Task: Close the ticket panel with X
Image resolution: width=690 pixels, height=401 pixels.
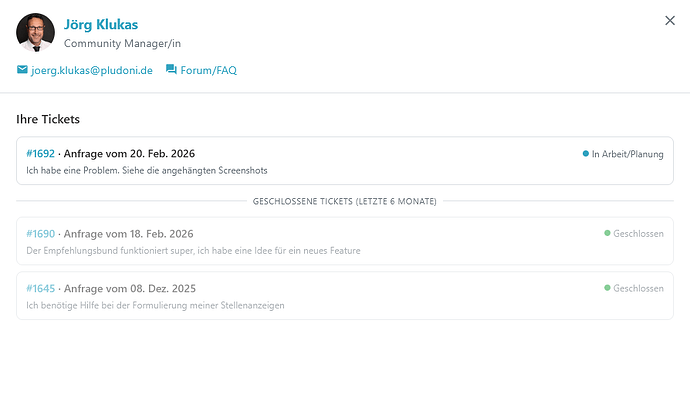Action: coord(670,20)
